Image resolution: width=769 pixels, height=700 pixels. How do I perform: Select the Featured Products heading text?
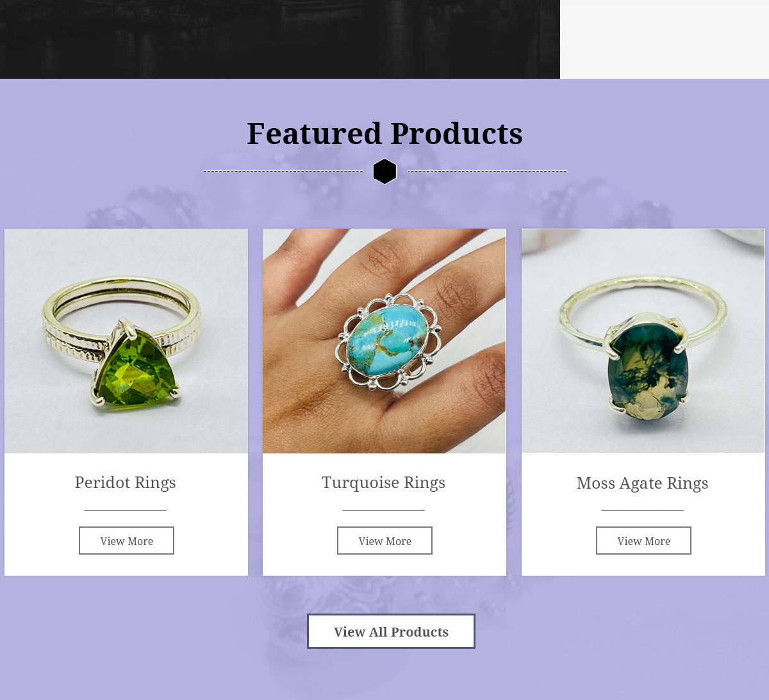[x=384, y=133]
